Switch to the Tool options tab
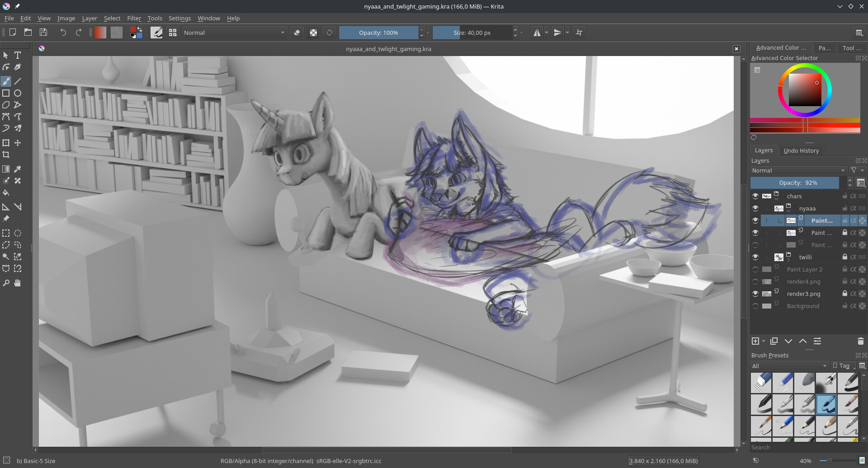This screenshot has width=868, height=468. [851, 48]
